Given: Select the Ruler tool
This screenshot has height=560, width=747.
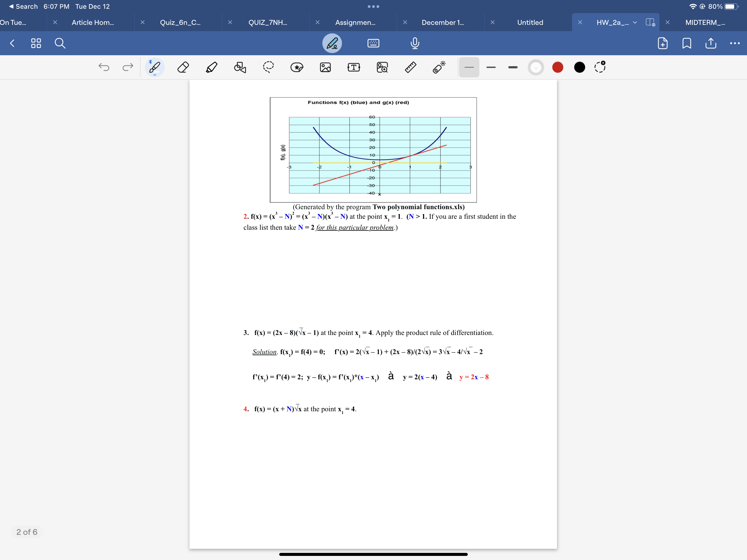Looking at the screenshot, I should coord(410,67).
